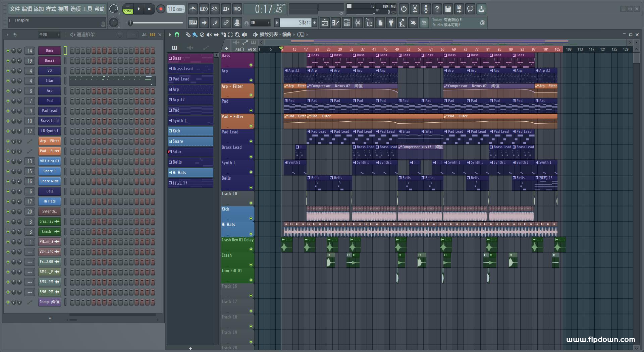Image resolution: width=644 pixels, height=352 pixels.
Task: Select the Slice tool in playlist
Action: click(x=223, y=35)
